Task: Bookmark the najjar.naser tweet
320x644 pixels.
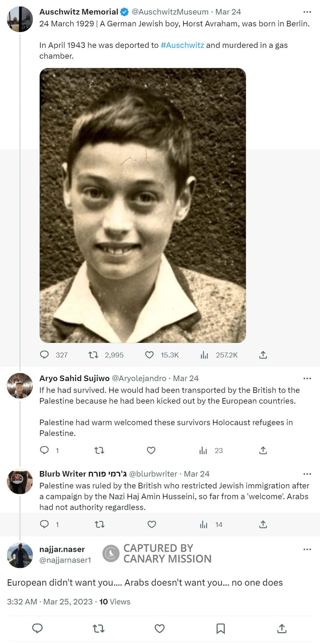Action: tap(220, 628)
